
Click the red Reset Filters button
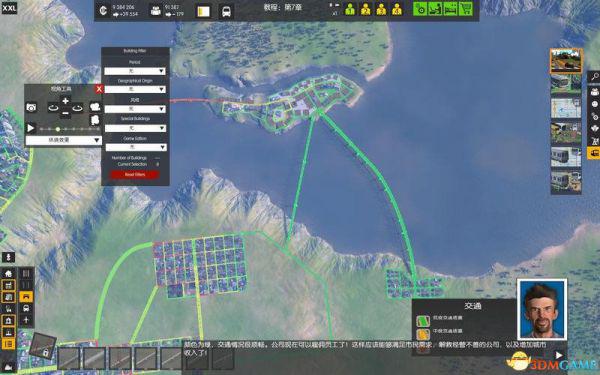click(135, 174)
